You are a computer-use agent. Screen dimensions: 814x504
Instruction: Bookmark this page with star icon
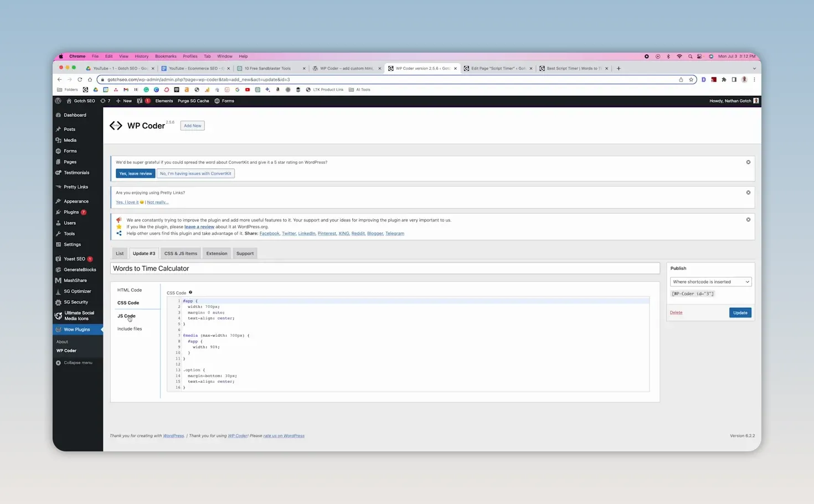tap(691, 80)
